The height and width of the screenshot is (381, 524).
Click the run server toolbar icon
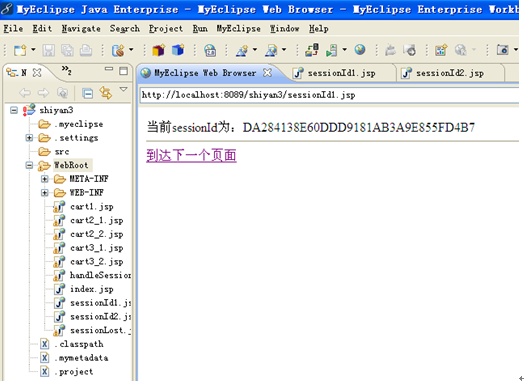(332, 50)
